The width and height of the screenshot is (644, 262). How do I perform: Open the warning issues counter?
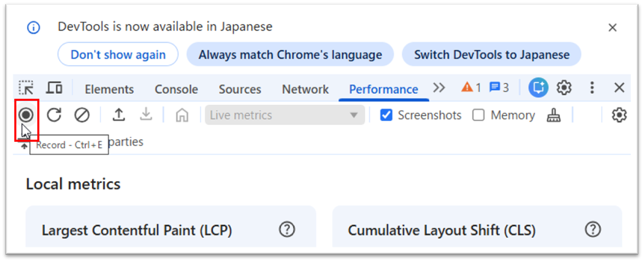tap(471, 88)
